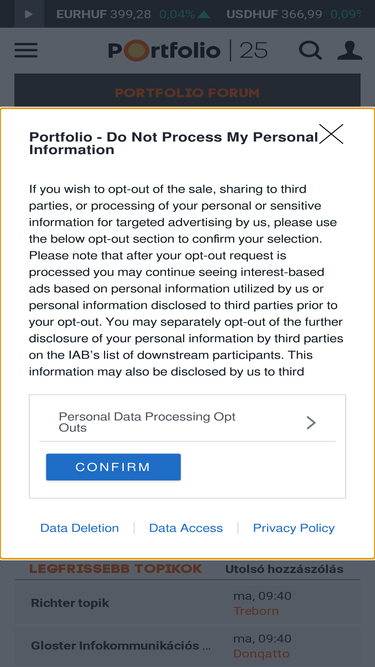The image size is (375, 667).
Task: Open the search magnifier icon
Action: 310,50
